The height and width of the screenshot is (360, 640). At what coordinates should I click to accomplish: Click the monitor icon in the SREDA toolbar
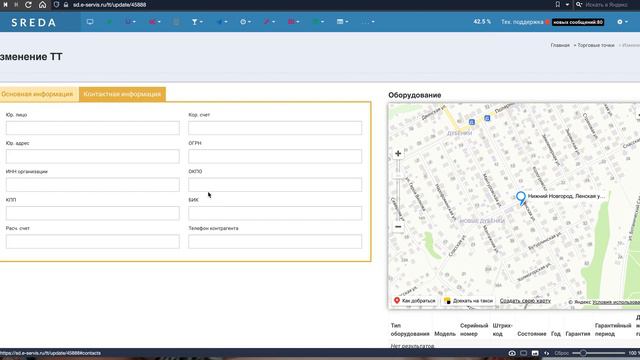click(x=90, y=22)
